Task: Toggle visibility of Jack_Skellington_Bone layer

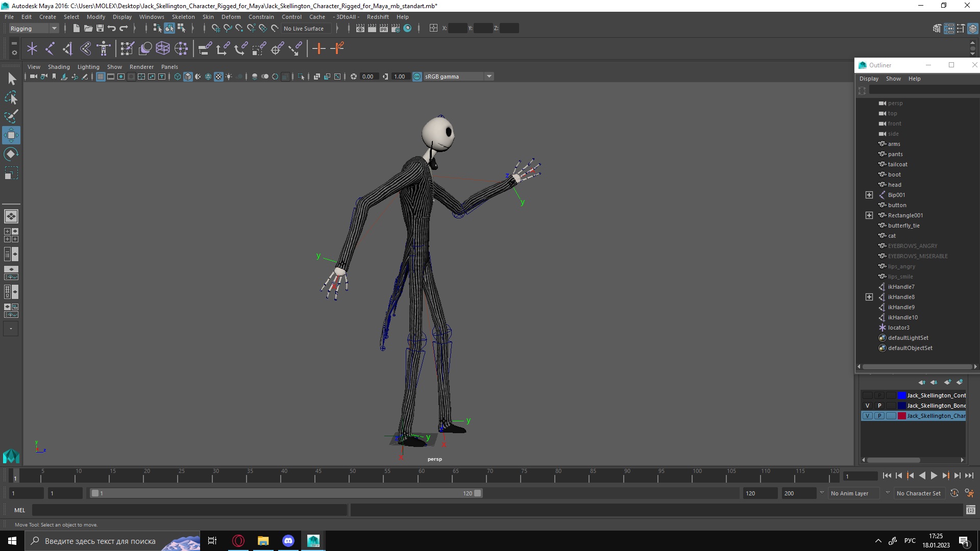Action: pos(867,406)
